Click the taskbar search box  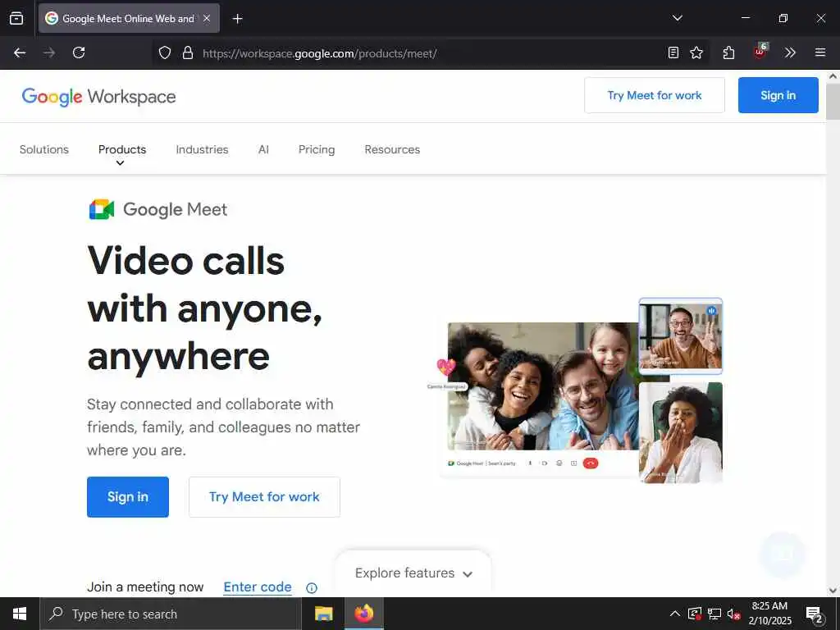click(x=171, y=614)
